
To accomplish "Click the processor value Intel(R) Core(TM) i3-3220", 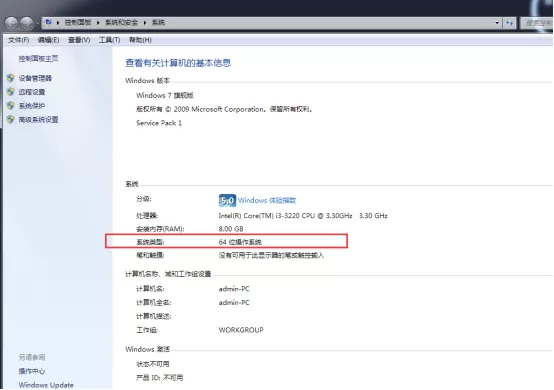I will pos(303,215).
